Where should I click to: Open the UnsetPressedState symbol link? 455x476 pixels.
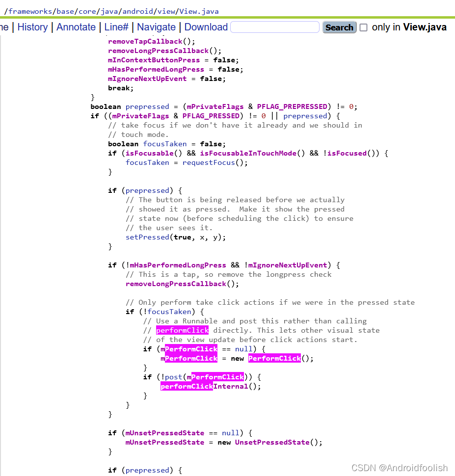pos(272,442)
